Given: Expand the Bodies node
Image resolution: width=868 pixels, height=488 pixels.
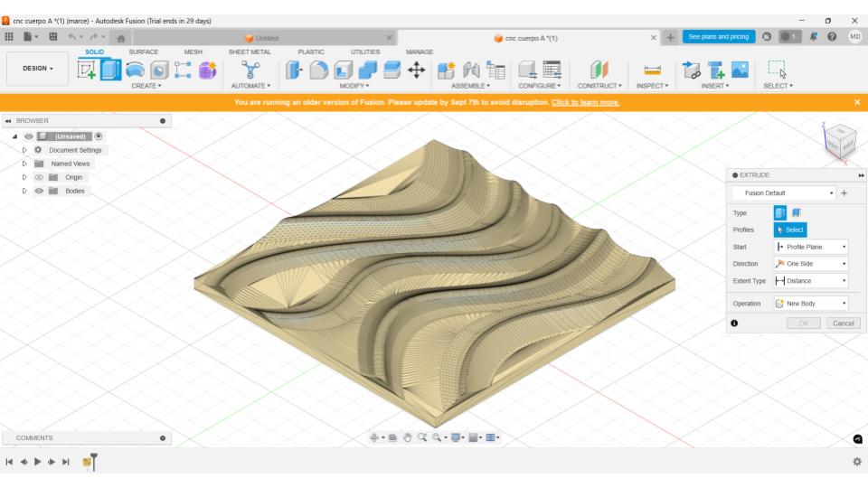Looking at the screenshot, I should (x=24, y=191).
